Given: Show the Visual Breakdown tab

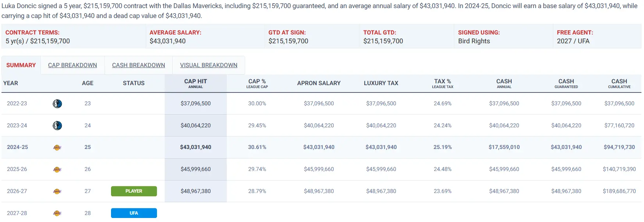Looking at the screenshot, I should coord(209,65).
